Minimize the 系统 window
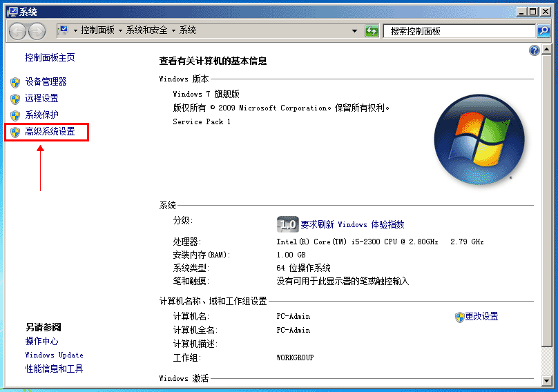Image resolution: width=558 pixels, height=392 pixels. (x=521, y=12)
